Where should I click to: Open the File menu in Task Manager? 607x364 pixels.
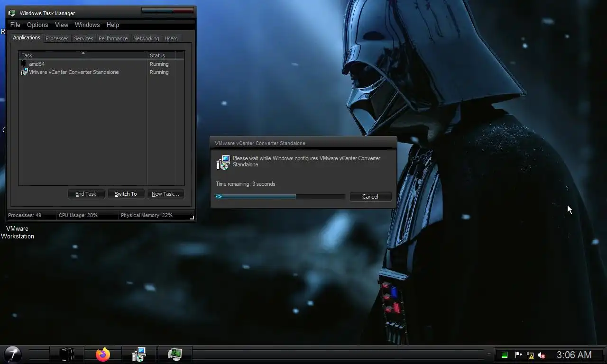tap(15, 25)
